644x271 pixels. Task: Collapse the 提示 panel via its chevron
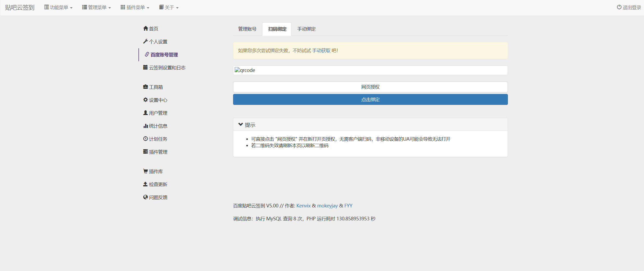(x=241, y=124)
